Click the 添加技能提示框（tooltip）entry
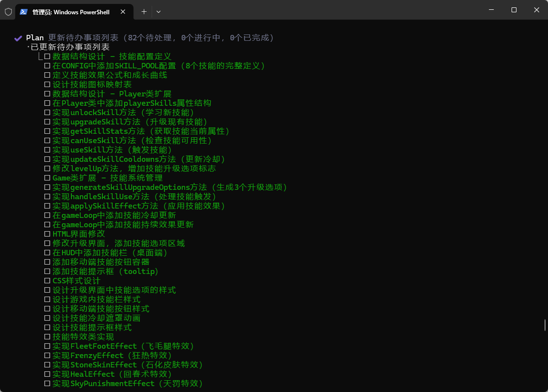 pos(105,271)
